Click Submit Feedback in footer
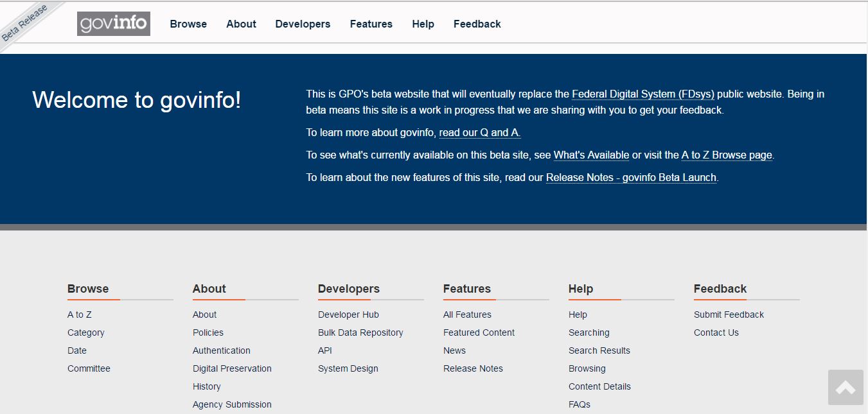Screen dimensions: 868x414 point(729,315)
